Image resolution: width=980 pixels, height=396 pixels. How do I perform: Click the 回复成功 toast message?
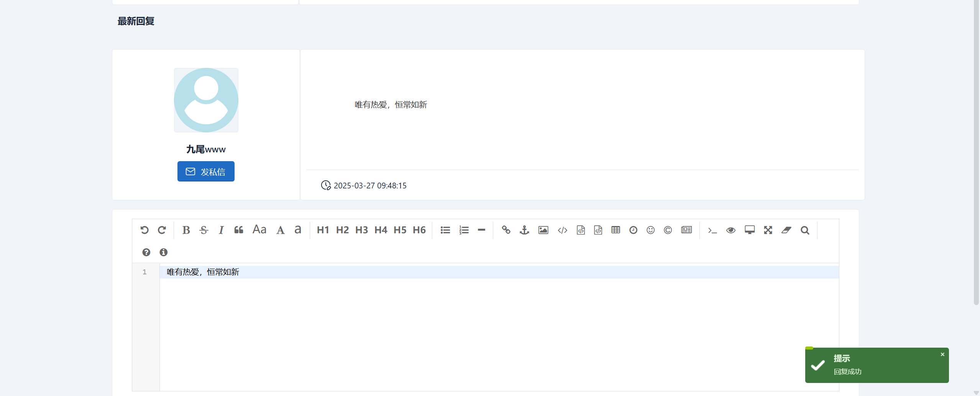tap(877, 365)
